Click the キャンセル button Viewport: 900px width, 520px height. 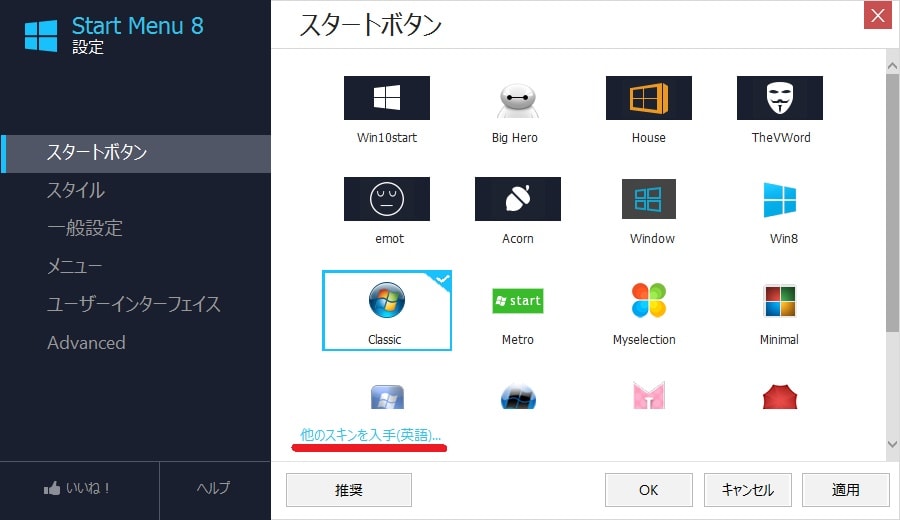click(747, 490)
